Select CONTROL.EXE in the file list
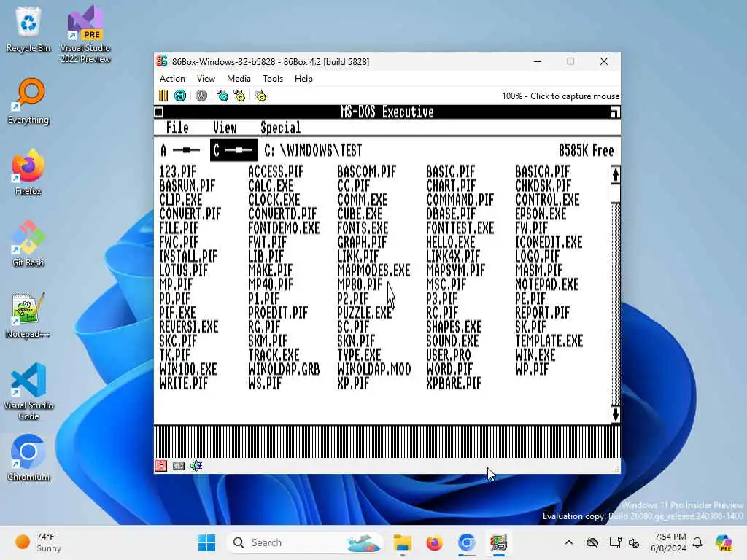This screenshot has height=560, width=747. tap(547, 200)
